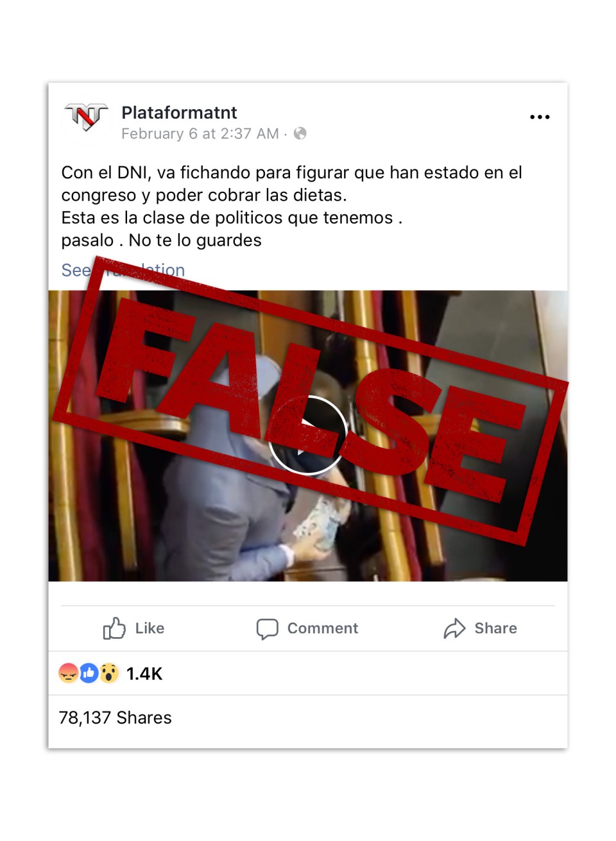616x841 pixels.
Task: Click the Plataformatnt profile logo
Action: point(86,118)
